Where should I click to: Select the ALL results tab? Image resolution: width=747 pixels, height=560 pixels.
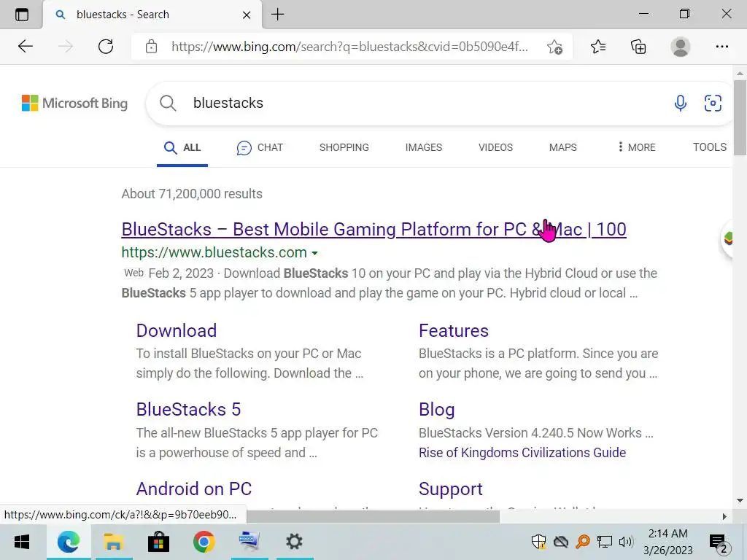coord(182,147)
